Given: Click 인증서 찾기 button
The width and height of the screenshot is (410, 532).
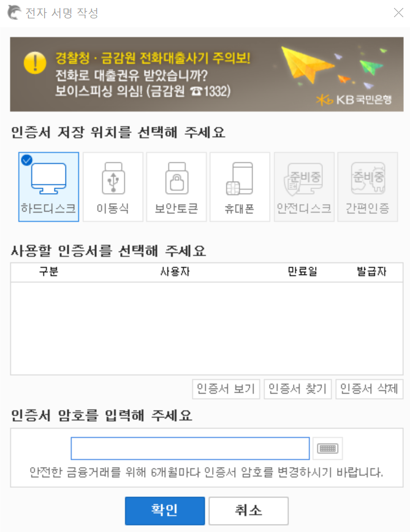Looking at the screenshot, I should click(298, 389).
